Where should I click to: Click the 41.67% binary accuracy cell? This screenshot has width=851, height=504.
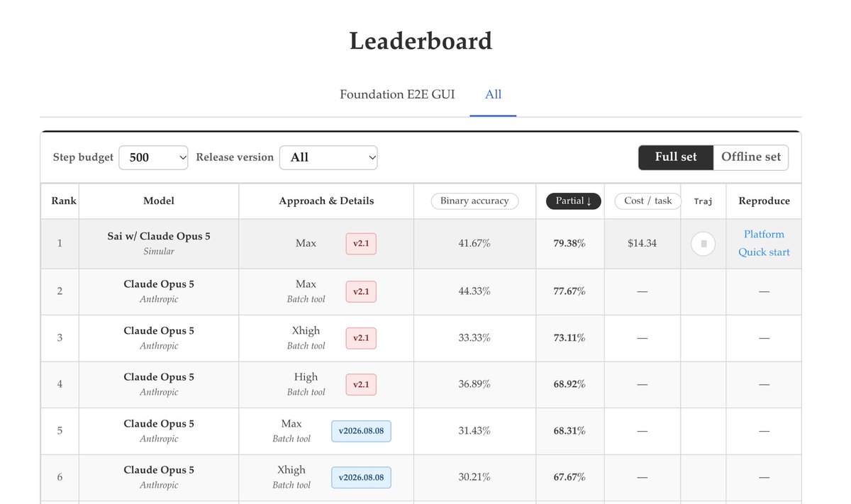(474, 243)
